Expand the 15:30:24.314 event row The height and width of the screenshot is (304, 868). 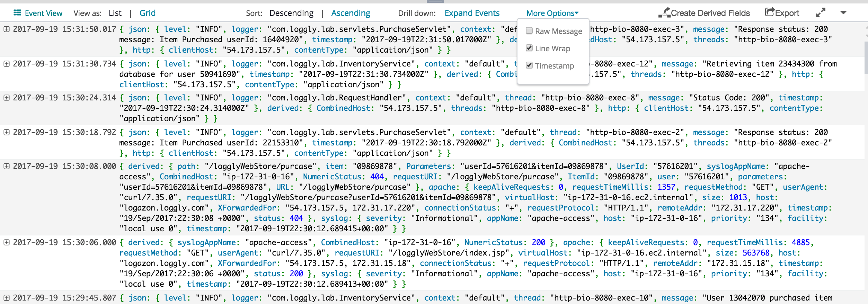point(6,98)
